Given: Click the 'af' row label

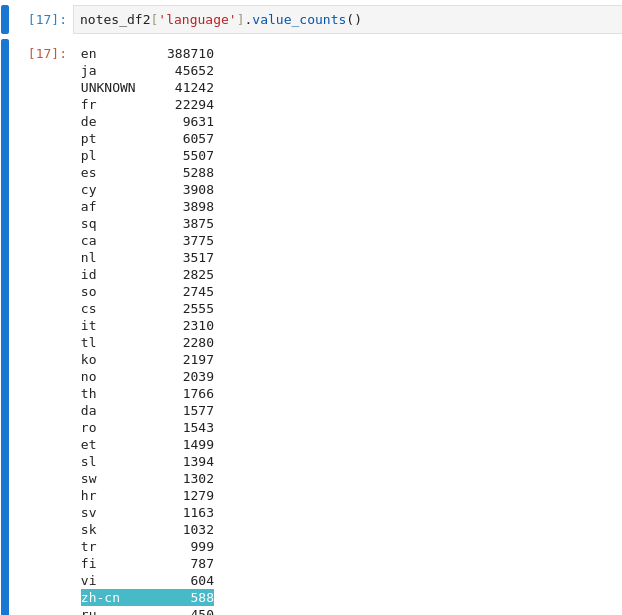Looking at the screenshot, I should (88, 207).
